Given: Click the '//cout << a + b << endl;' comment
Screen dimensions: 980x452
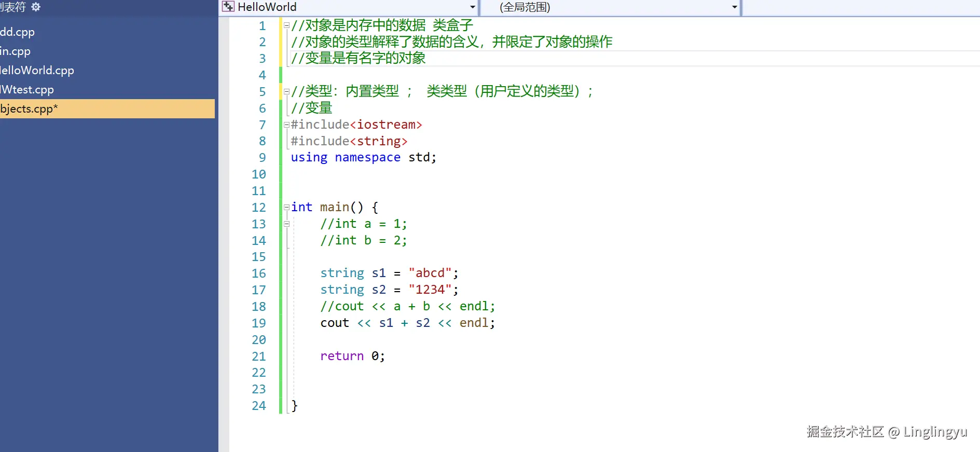Looking at the screenshot, I should (x=408, y=306).
